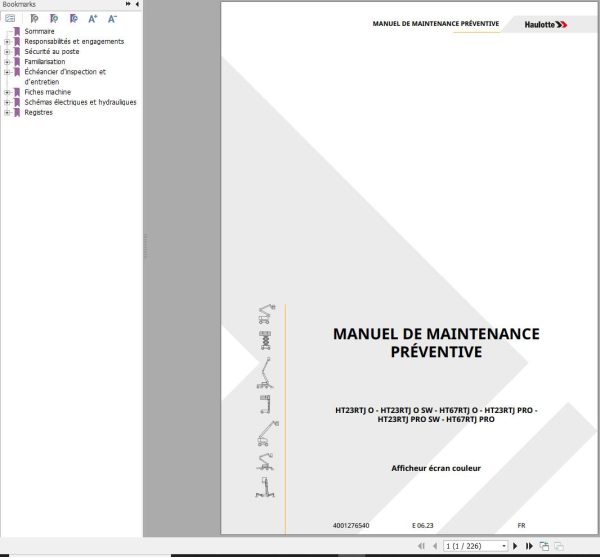Select the Échéancier d'inspection et d'entretien bookmark

pos(65,77)
